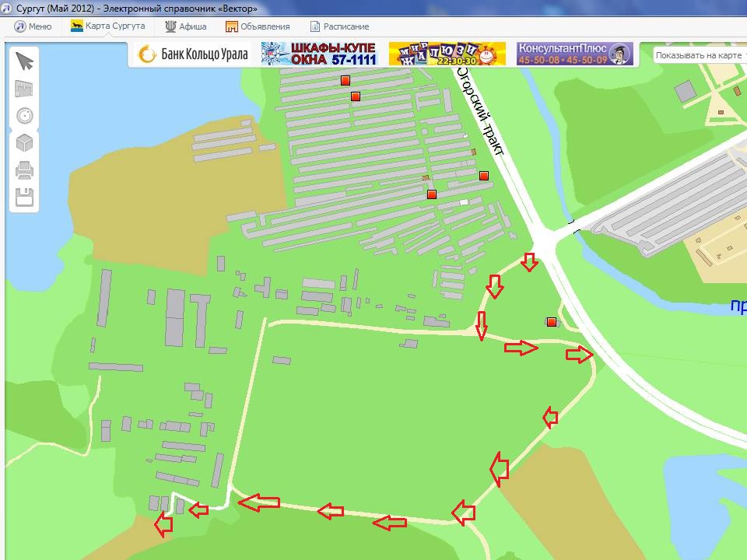Click the app icon in the title bar
The height and width of the screenshot is (560, 747).
[8, 9]
